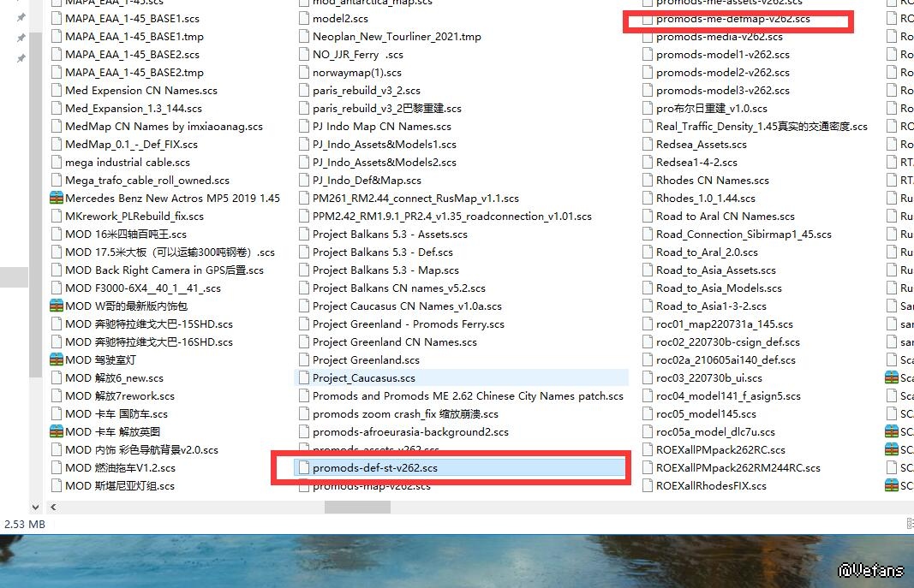Click the file icon of model2.scs

(x=303, y=19)
